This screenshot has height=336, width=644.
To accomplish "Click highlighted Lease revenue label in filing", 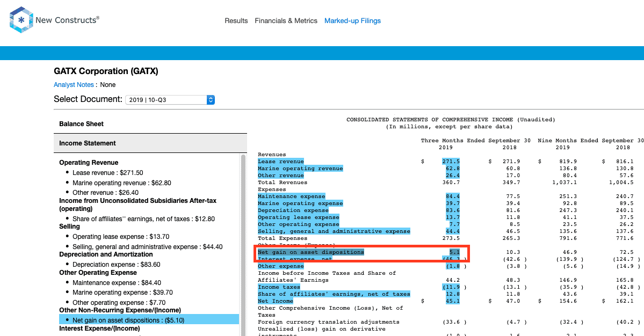I will tap(281, 162).
